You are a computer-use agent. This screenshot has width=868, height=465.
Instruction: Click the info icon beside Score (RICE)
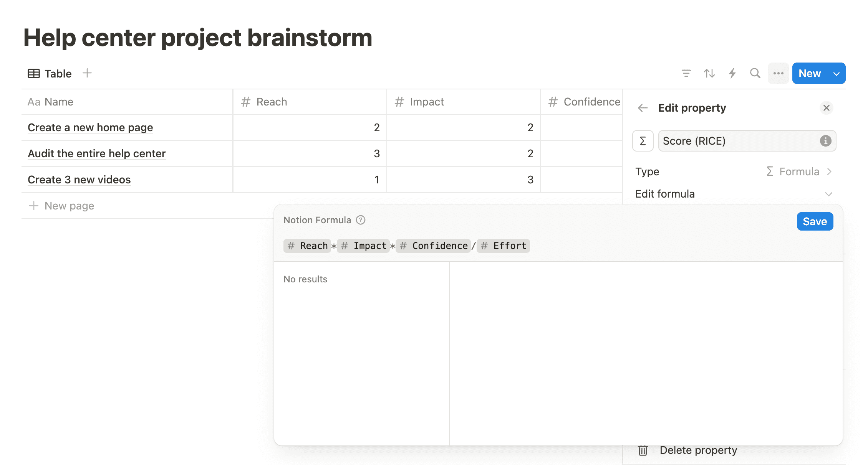(x=825, y=141)
